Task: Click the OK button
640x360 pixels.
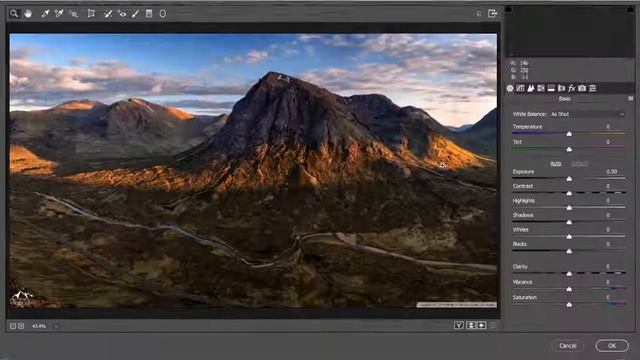Action: [612, 346]
